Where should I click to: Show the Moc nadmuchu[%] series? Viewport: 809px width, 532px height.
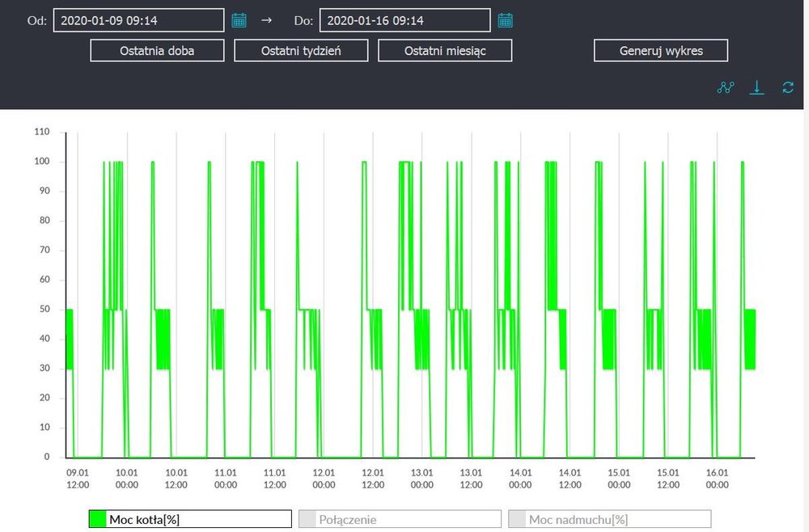pos(609,519)
